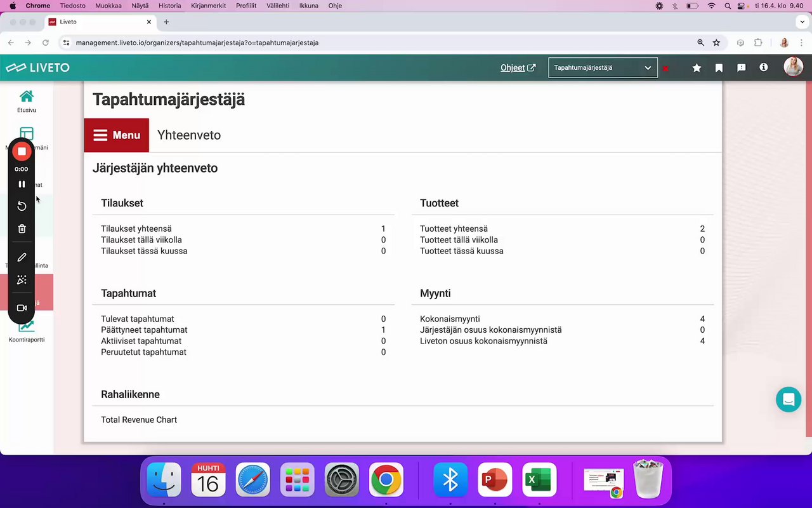The width and height of the screenshot is (812, 508).
Task: Click the 'Tulevat tapahtumat' row
Action: 244,319
